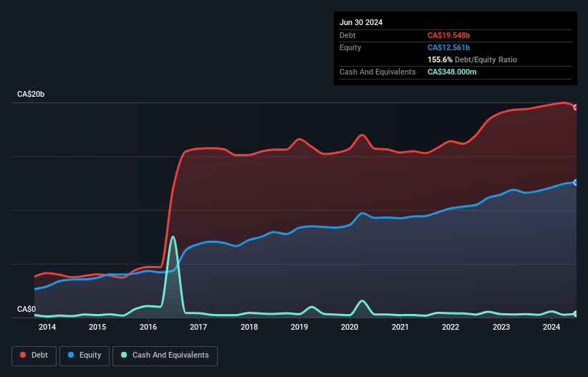
Task: Click Cash And Equivalents label in tooltip
Action: [x=377, y=72]
